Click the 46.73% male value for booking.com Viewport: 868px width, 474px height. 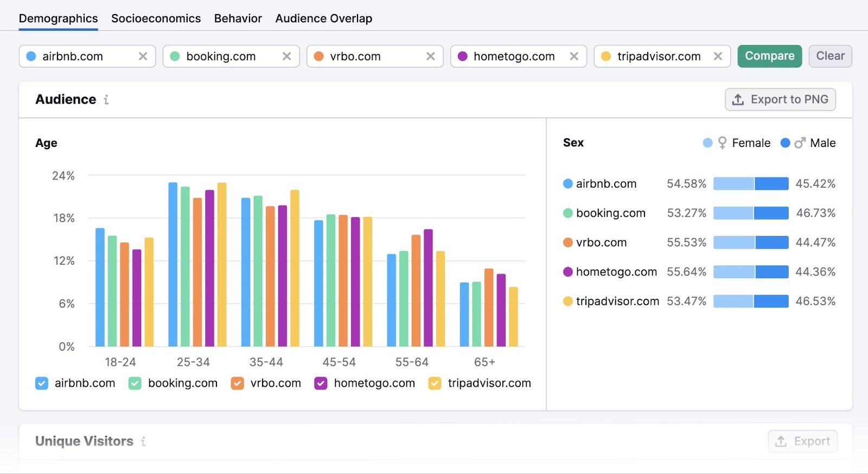coord(815,213)
